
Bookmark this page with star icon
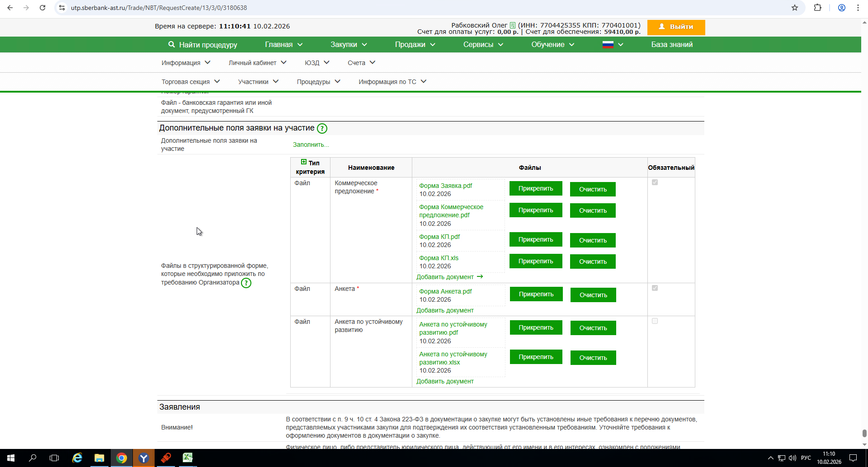point(795,8)
